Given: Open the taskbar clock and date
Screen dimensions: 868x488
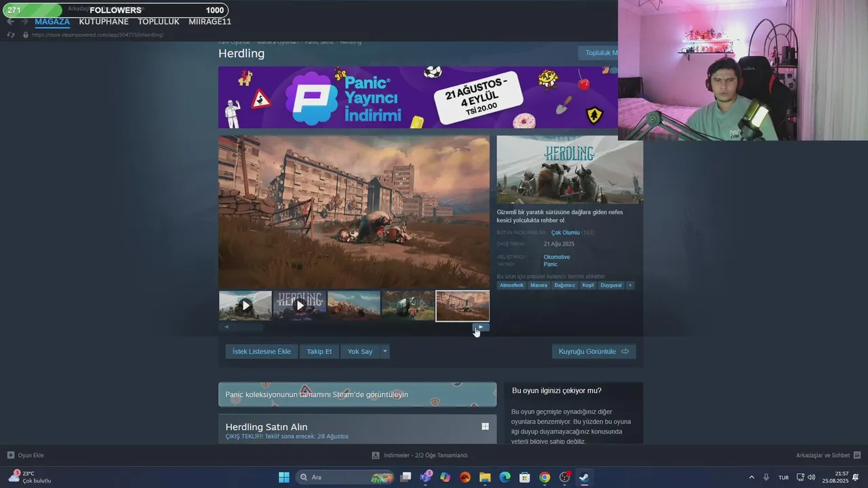Looking at the screenshot, I should pyautogui.click(x=835, y=477).
